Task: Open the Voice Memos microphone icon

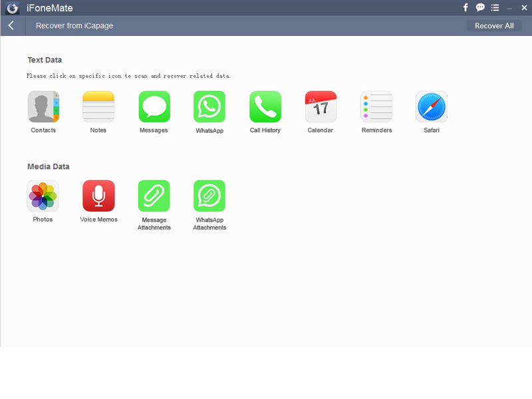Action: [98, 196]
